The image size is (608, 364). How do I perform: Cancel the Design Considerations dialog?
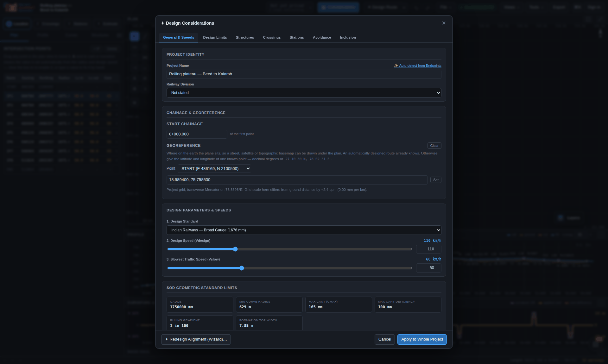coord(384,339)
